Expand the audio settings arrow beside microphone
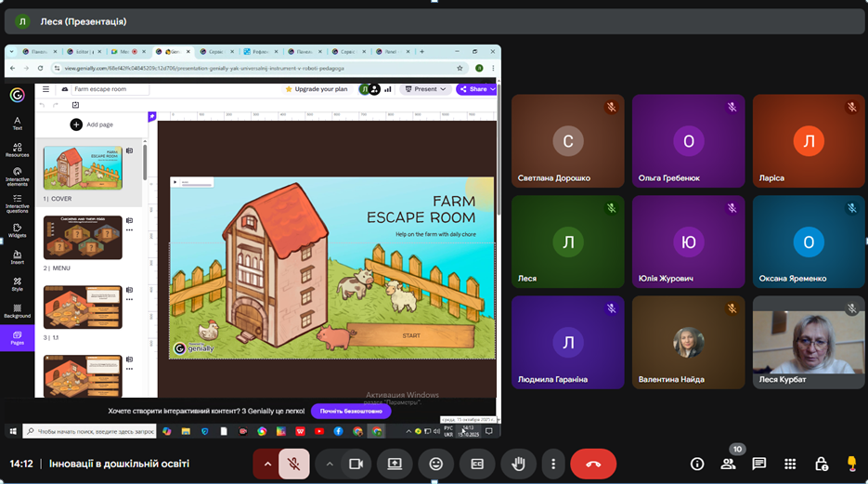 [x=268, y=464]
